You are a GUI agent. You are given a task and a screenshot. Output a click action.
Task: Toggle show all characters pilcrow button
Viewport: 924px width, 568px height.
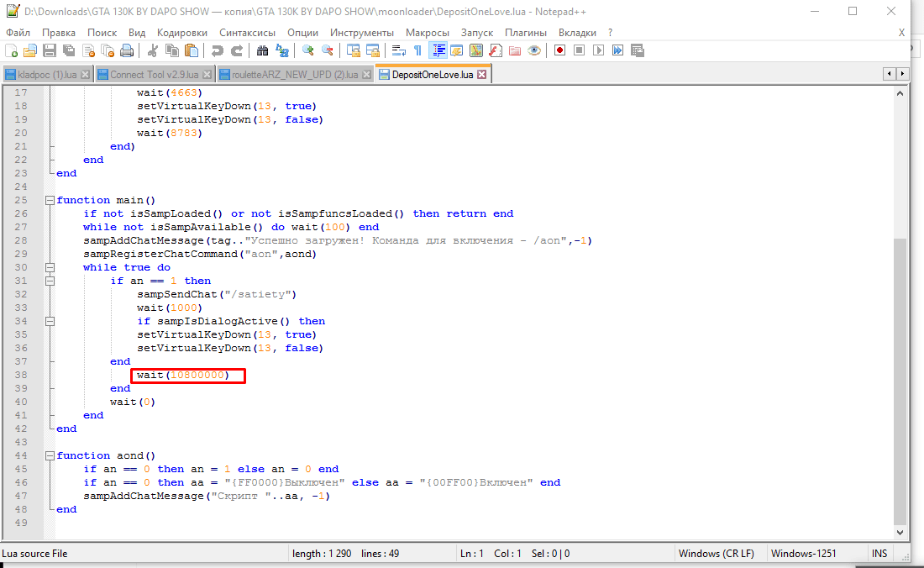417,50
